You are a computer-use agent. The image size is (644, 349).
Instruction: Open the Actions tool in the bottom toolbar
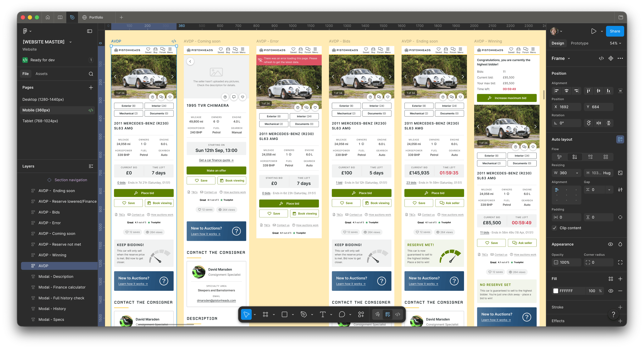coord(361,314)
